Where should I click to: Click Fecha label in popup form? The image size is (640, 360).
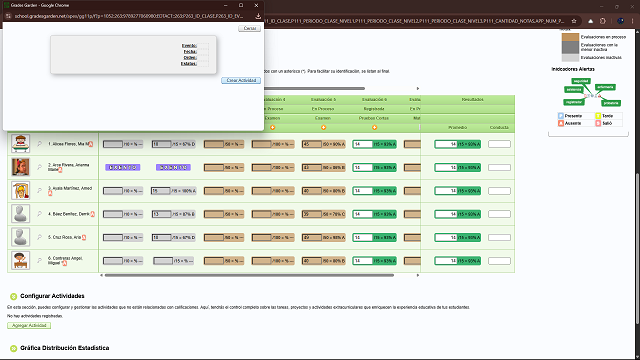190,51
